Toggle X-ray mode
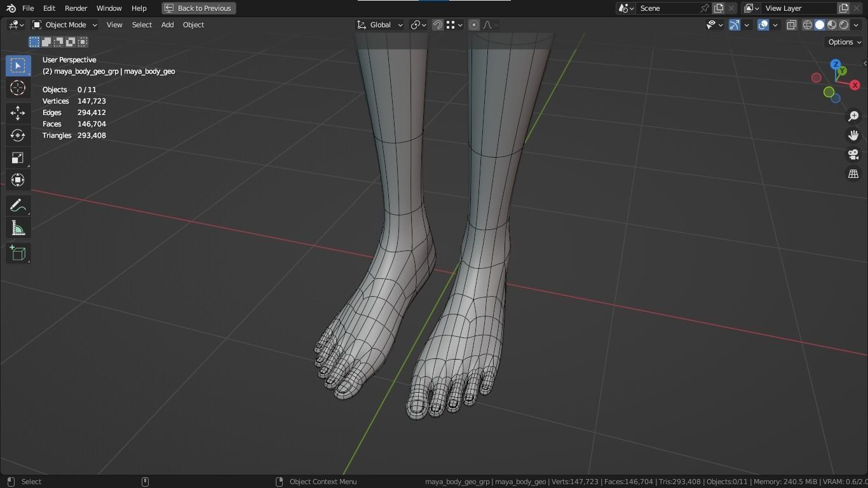 (791, 25)
